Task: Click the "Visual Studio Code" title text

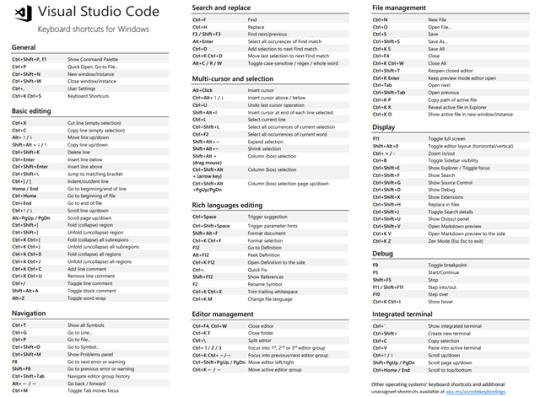Action: click(x=98, y=11)
